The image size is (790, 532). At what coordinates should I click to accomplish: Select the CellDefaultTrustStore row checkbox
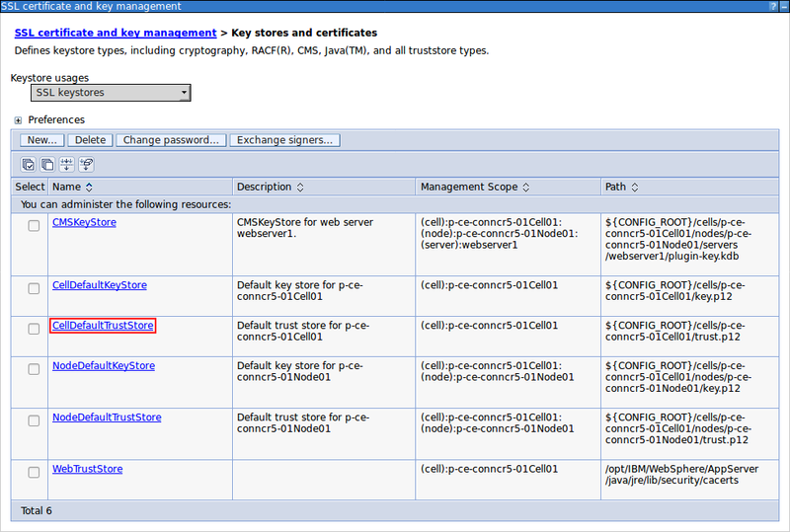[x=34, y=329]
